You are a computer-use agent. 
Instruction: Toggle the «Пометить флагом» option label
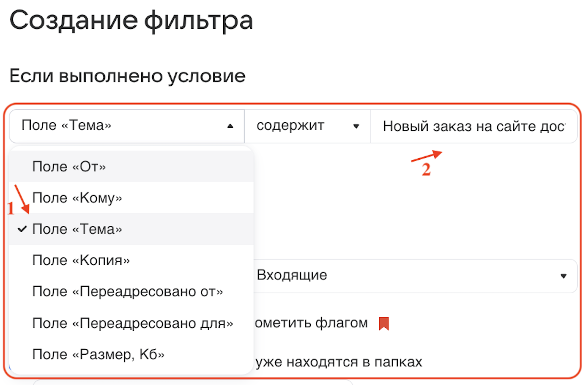[x=311, y=323]
